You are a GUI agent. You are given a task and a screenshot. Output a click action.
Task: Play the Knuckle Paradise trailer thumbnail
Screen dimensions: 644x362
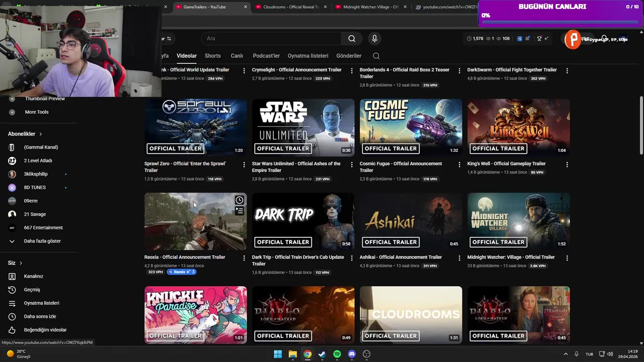pos(196,315)
